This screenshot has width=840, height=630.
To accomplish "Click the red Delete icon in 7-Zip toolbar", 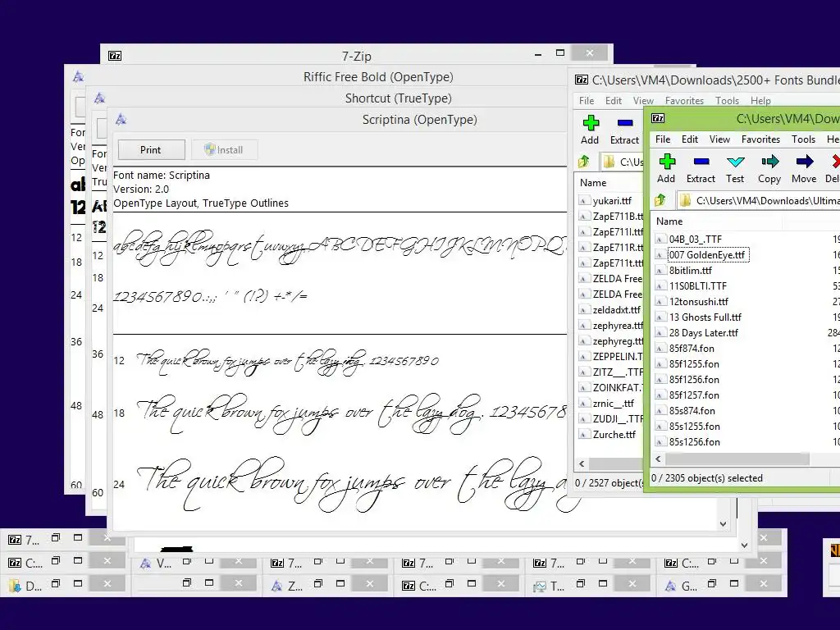I will coord(834,162).
